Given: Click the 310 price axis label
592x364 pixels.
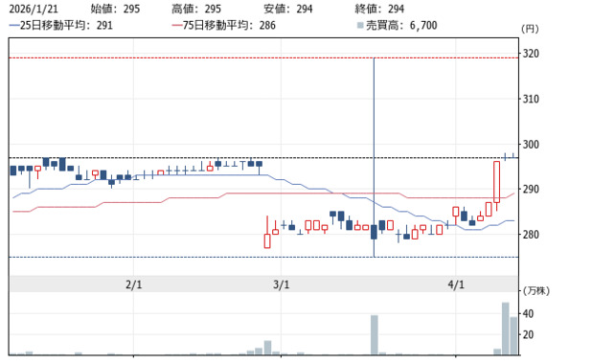Looking at the screenshot, I should [531, 99].
